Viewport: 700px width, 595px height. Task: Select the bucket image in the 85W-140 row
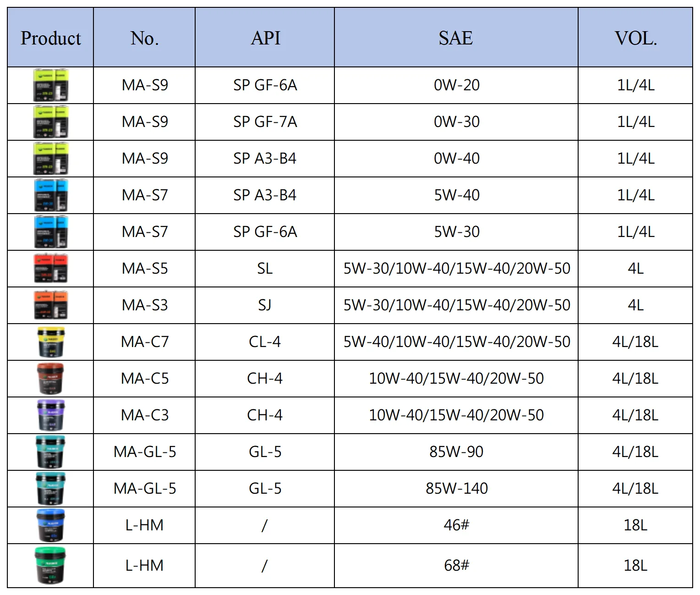pyautogui.click(x=50, y=489)
